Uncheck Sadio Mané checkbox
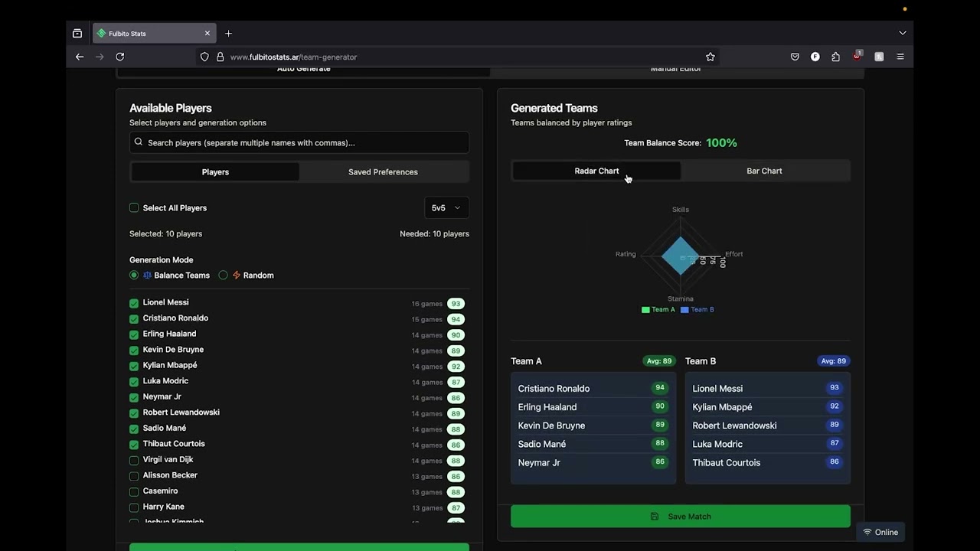Screen dimensions: 980x551 [134, 429]
